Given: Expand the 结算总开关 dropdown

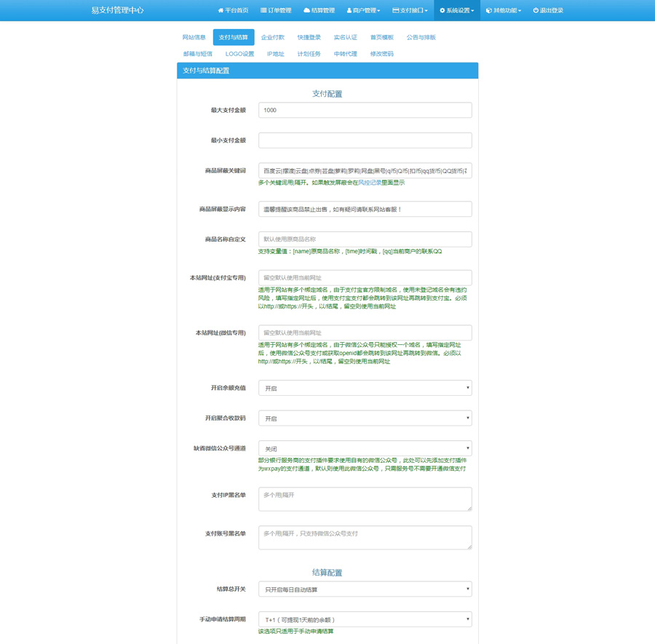Looking at the screenshot, I should pos(365,589).
